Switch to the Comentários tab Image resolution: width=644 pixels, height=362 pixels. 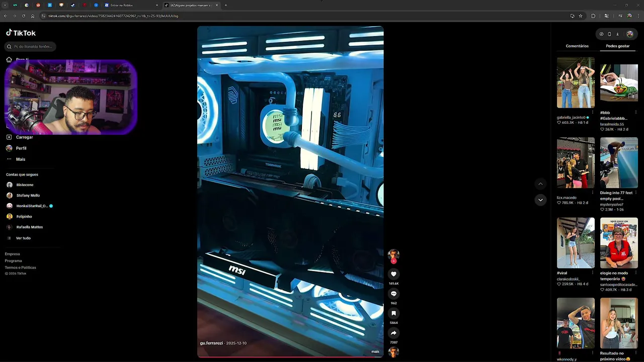click(577, 46)
